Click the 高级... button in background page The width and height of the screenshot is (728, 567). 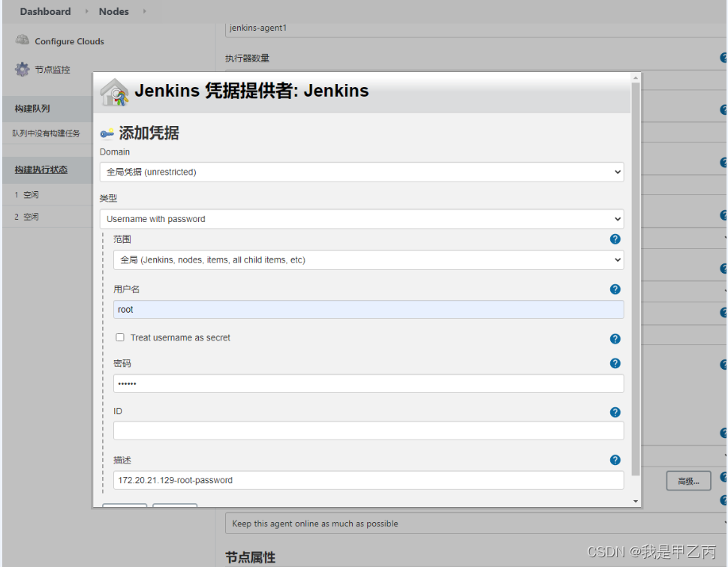[688, 481]
